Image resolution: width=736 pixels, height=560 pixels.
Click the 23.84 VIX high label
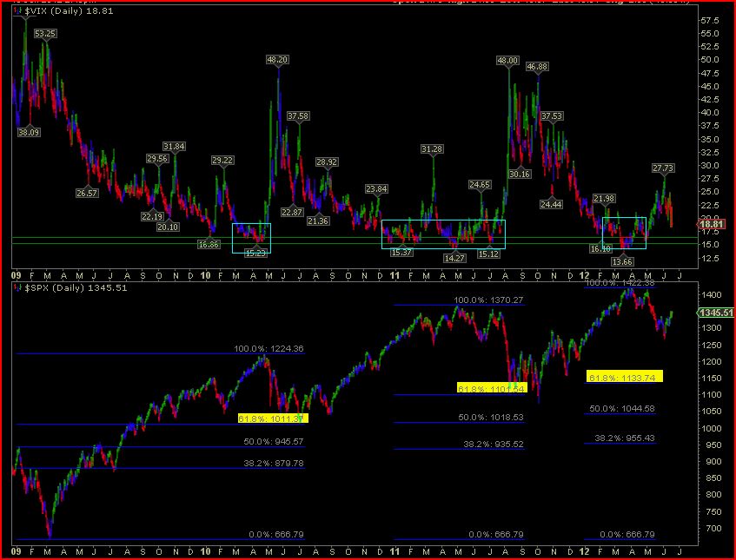coord(376,189)
